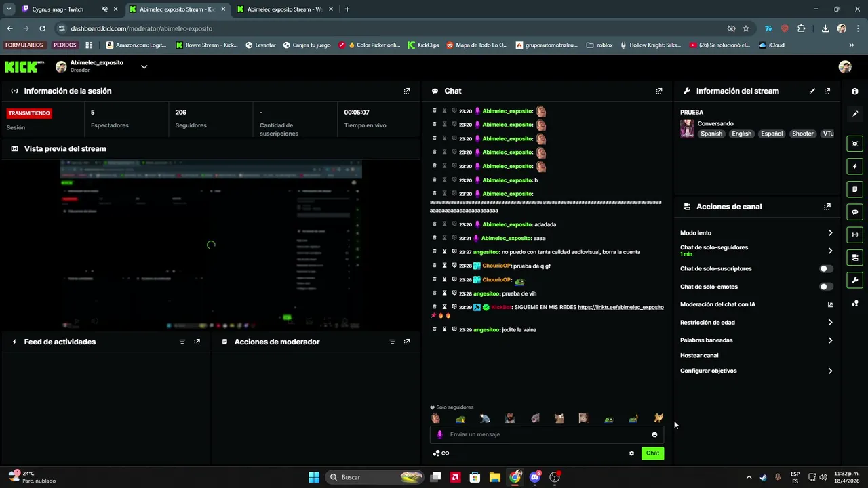The width and height of the screenshot is (868, 488).
Task: Open the Color Picker online bookmark
Action: (x=370, y=45)
